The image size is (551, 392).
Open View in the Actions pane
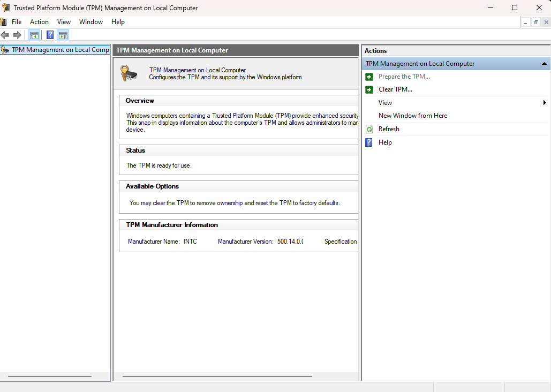[x=385, y=103]
